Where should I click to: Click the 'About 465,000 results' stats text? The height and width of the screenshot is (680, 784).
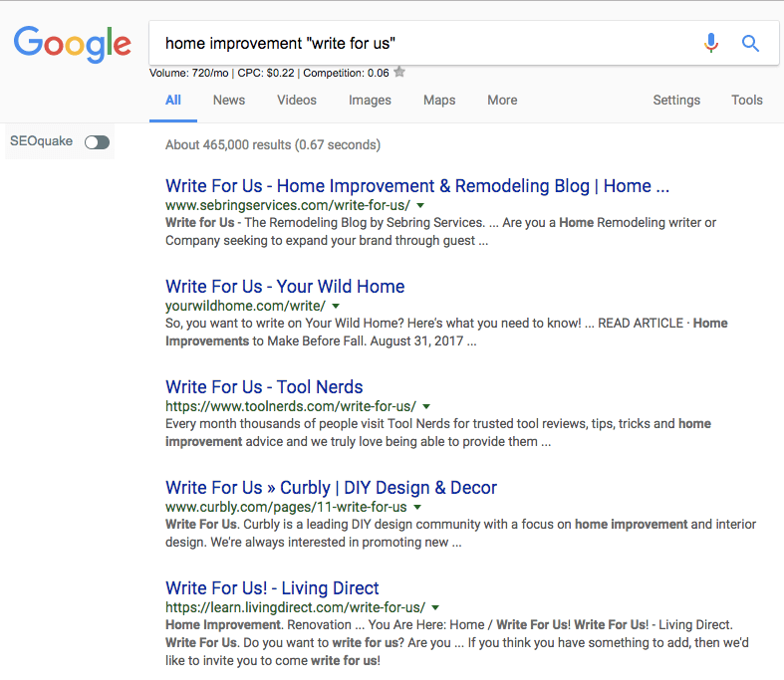tap(273, 145)
